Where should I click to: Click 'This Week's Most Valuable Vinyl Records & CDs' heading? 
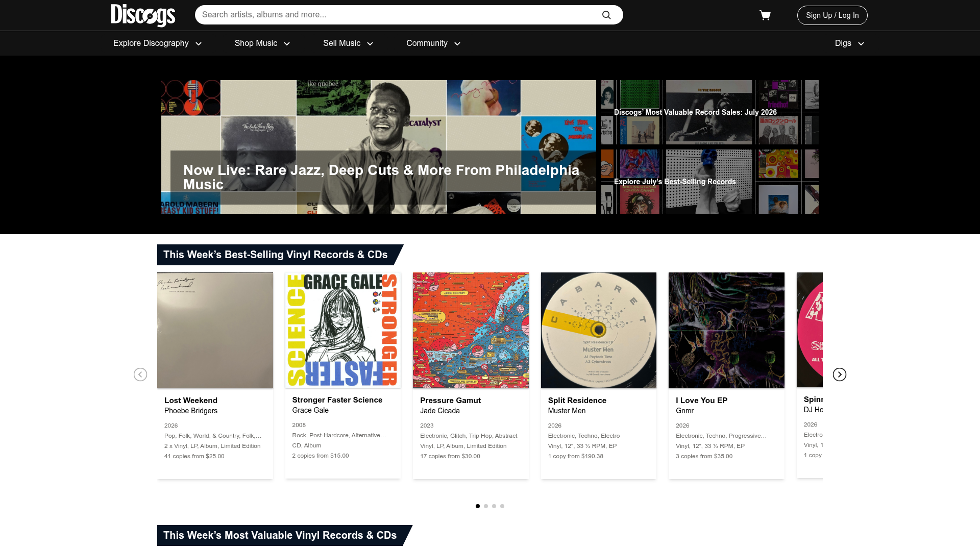point(280,535)
